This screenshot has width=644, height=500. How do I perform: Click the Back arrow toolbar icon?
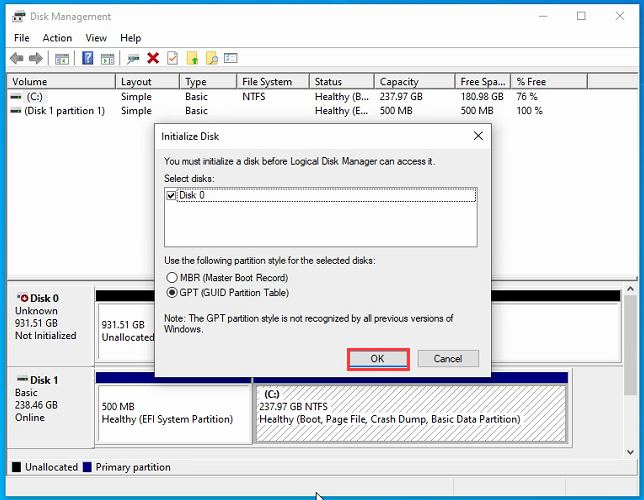pos(16,58)
